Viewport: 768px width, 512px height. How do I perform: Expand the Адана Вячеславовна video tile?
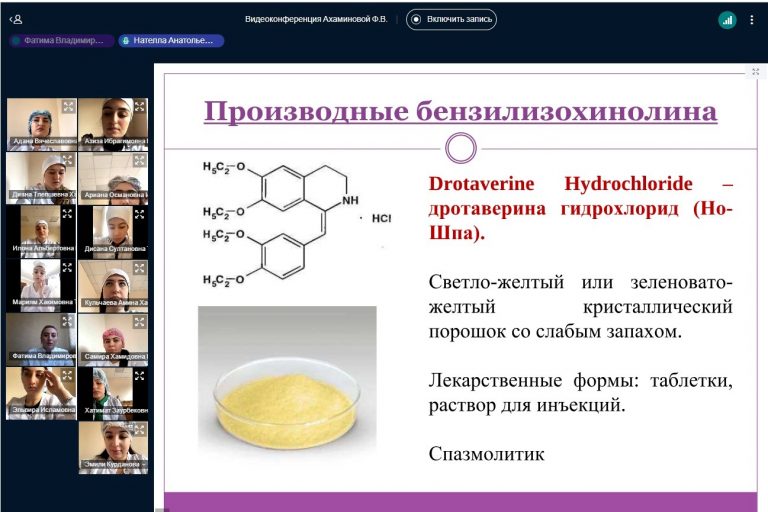click(68, 106)
